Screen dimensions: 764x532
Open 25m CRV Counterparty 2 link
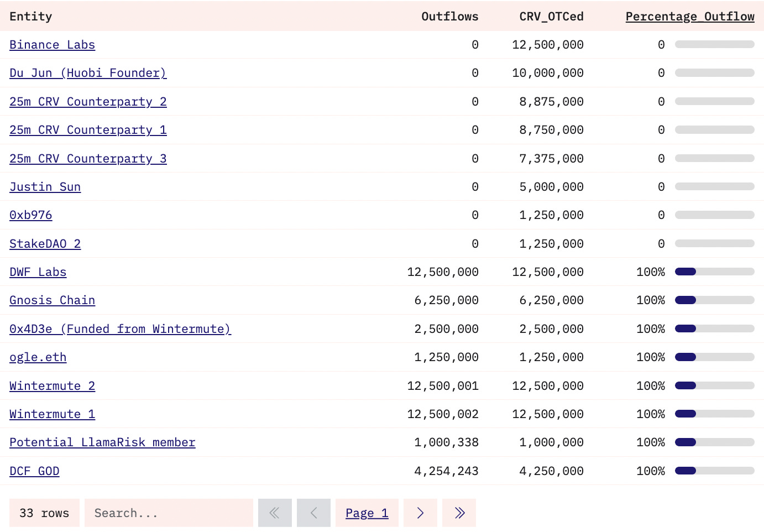click(88, 102)
